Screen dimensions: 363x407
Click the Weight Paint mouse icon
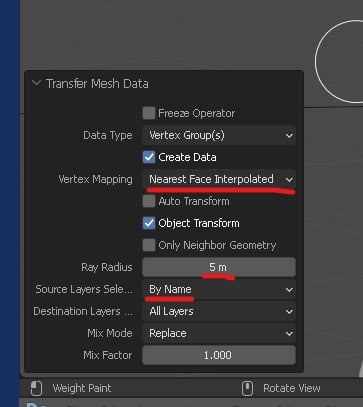point(36,388)
